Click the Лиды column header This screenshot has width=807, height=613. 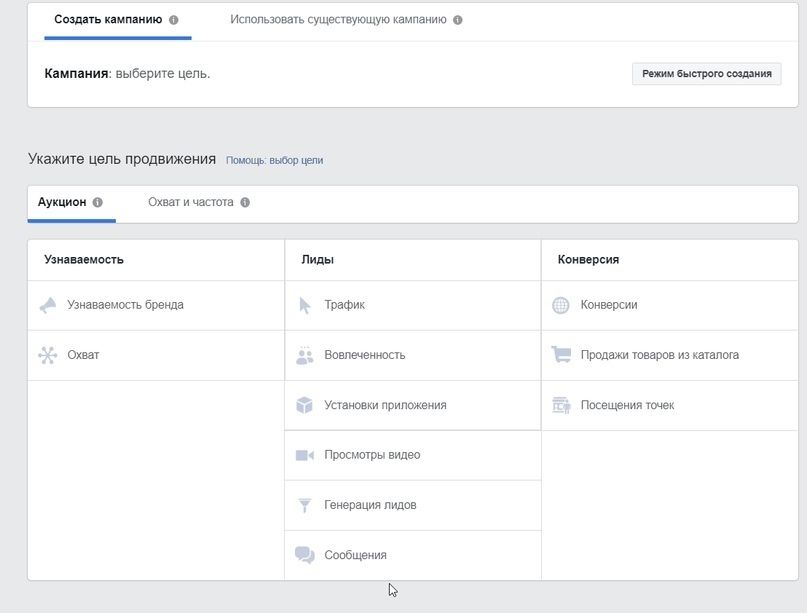click(318, 259)
